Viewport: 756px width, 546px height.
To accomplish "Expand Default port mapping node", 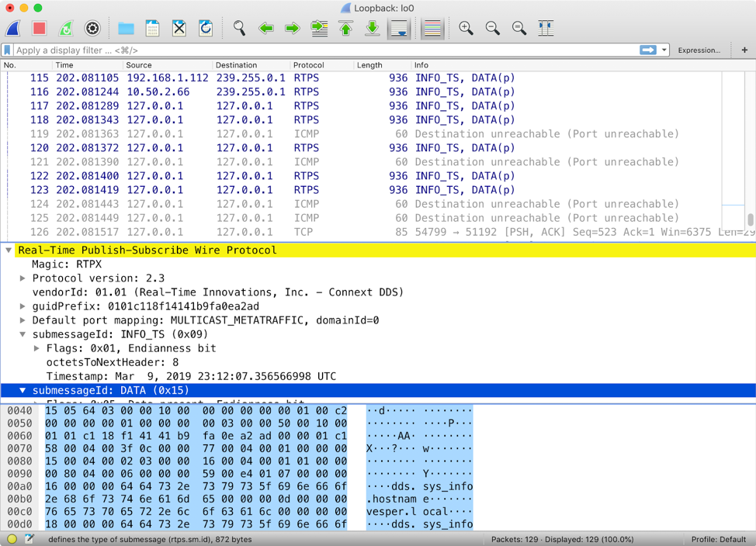I will coord(23,320).
